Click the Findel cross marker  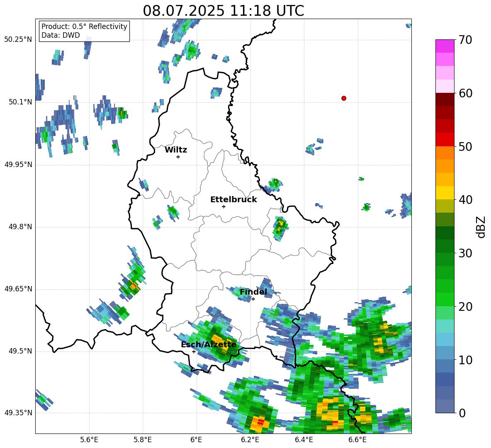tap(253, 299)
